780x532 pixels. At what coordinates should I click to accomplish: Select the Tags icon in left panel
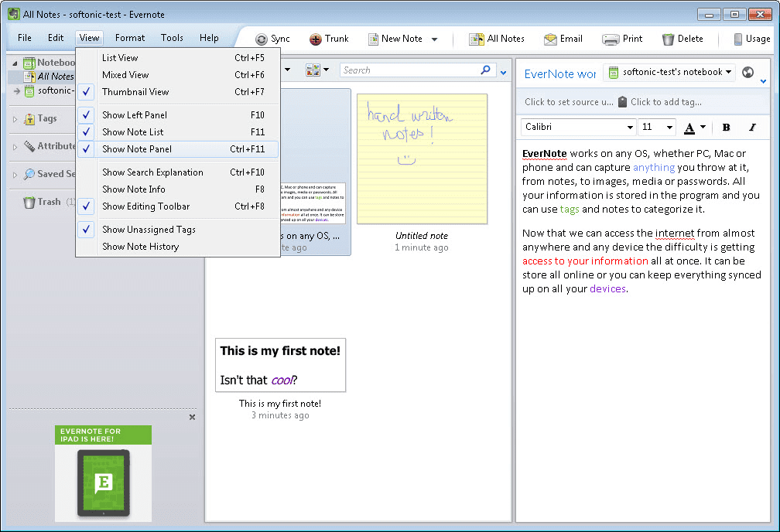[29, 119]
